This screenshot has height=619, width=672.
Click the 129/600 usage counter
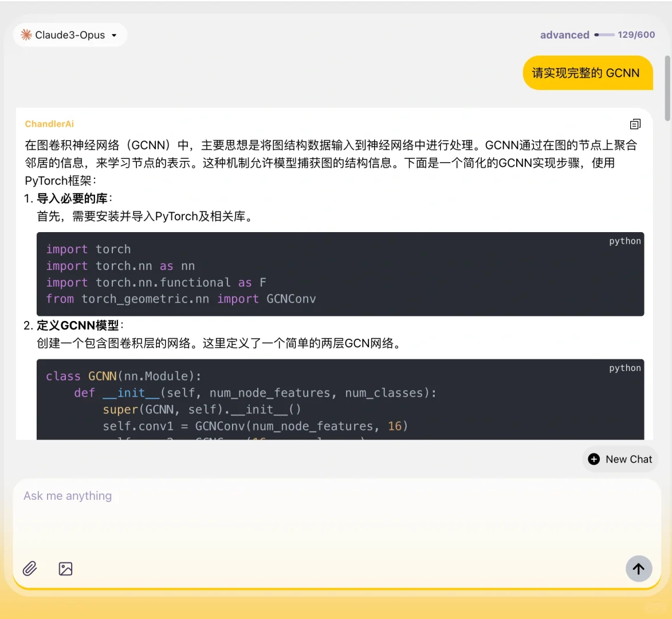[x=636, y=35]
